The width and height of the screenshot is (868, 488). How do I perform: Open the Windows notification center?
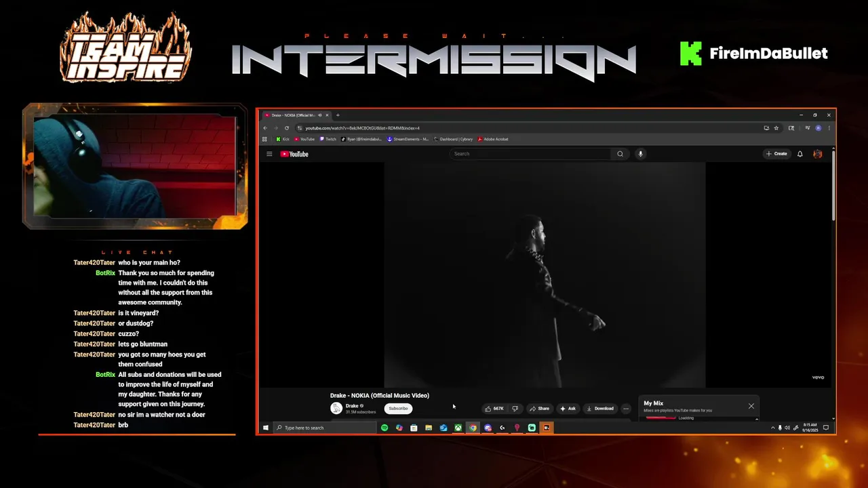[826, 428]
